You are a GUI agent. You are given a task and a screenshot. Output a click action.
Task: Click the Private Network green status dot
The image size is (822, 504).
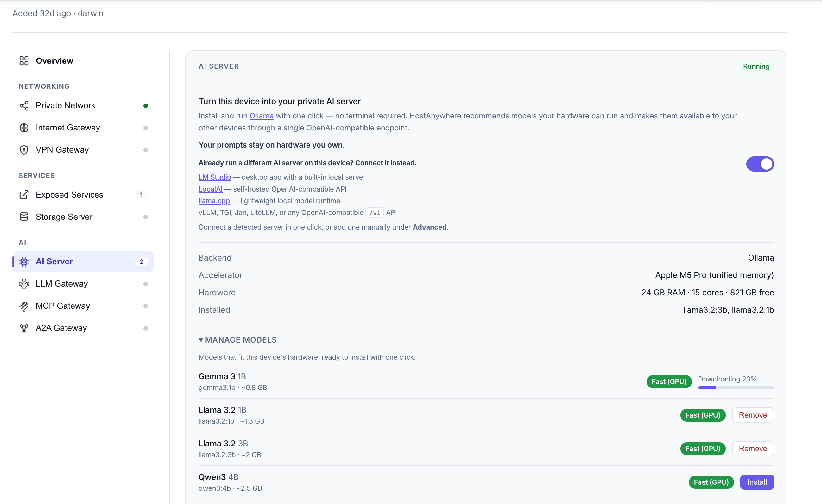click(145, 106)
